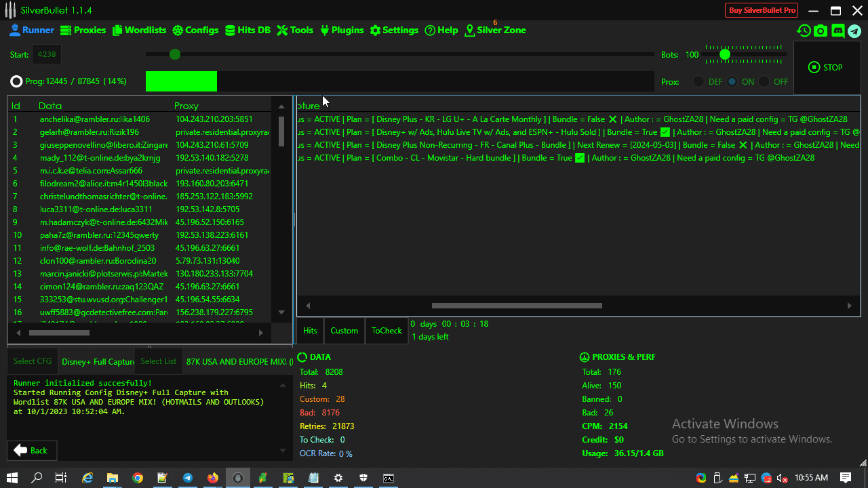
Task: Click the capture panel's scroll left arrow
Action: [308, 306]
